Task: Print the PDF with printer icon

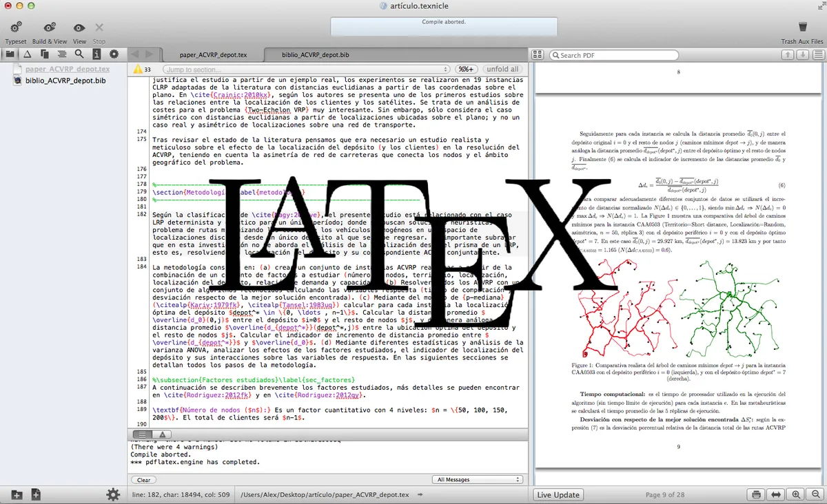Action: (756, 494)
